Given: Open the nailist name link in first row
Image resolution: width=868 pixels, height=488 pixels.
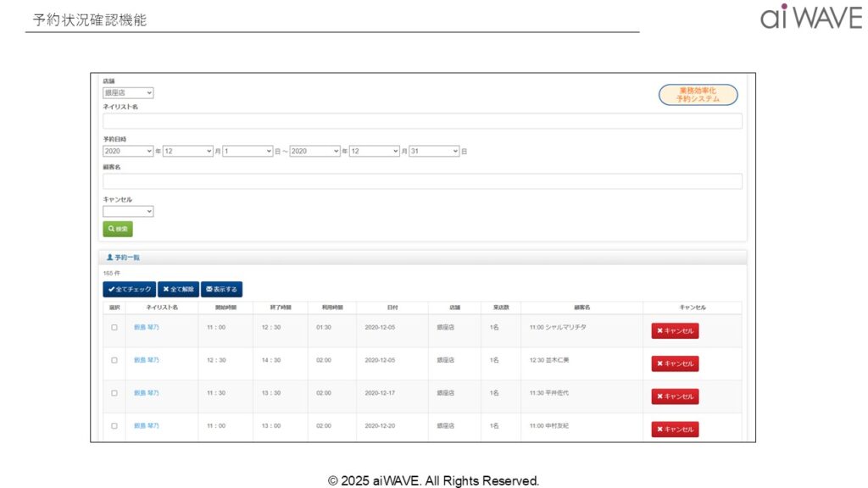Looking at the screenshot, I should pyautogui.click(x=147, y=327).
